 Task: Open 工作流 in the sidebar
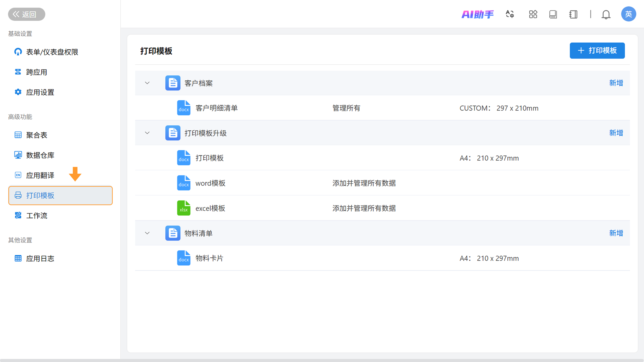[x=37, y=216]
